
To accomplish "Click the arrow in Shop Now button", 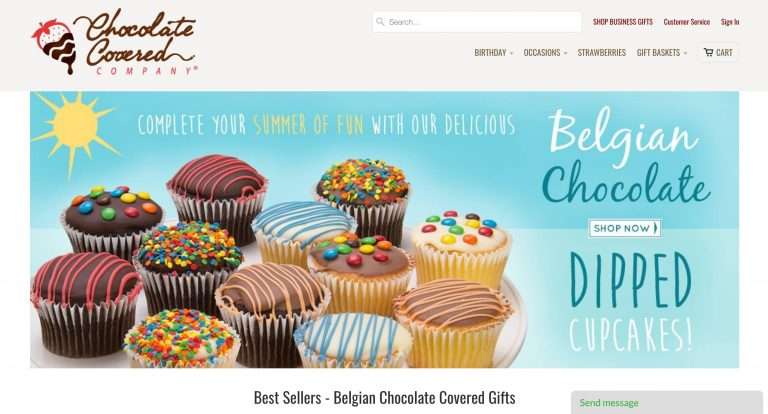I will 655,228.
